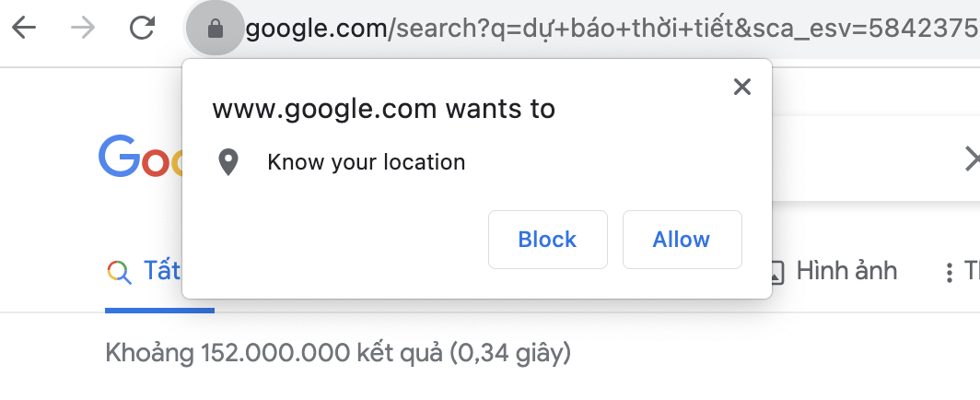Click the grayed forward navigation arrow
Image resolution: width=980 pixels, height=400 pixels.
pos(83,28)
